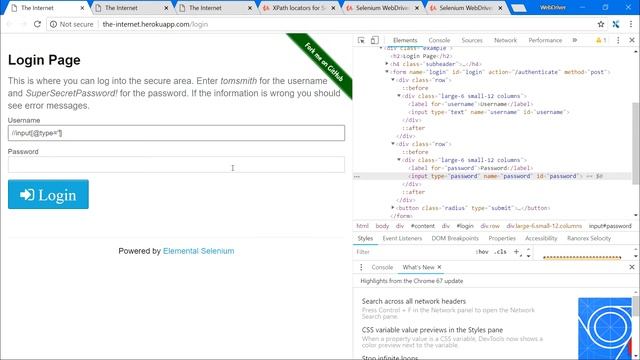Screen dimensions: 640x360
Task: Click the blue extension icon beside the star
Action: 616,24
